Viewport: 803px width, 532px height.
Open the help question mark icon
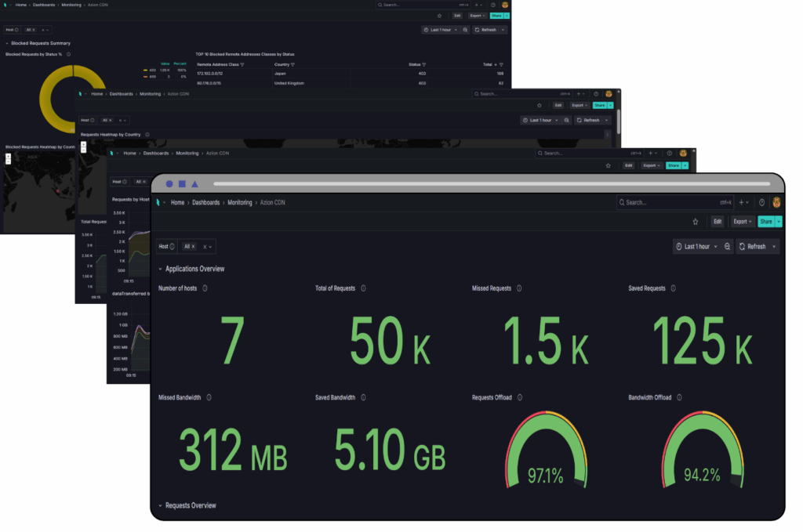pos(761,202)
